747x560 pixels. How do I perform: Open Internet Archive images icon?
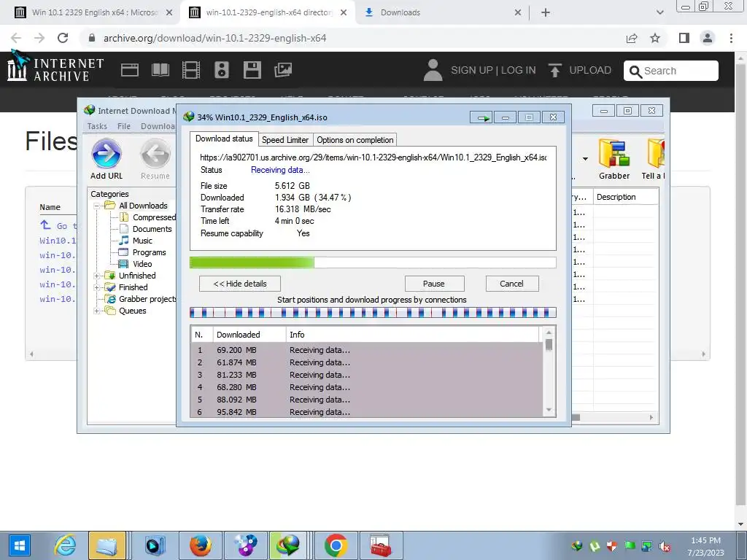pos(283,70)
